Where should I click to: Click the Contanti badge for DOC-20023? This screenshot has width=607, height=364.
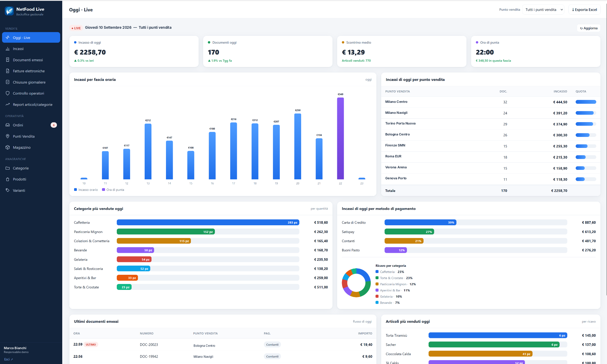(272, 344)
